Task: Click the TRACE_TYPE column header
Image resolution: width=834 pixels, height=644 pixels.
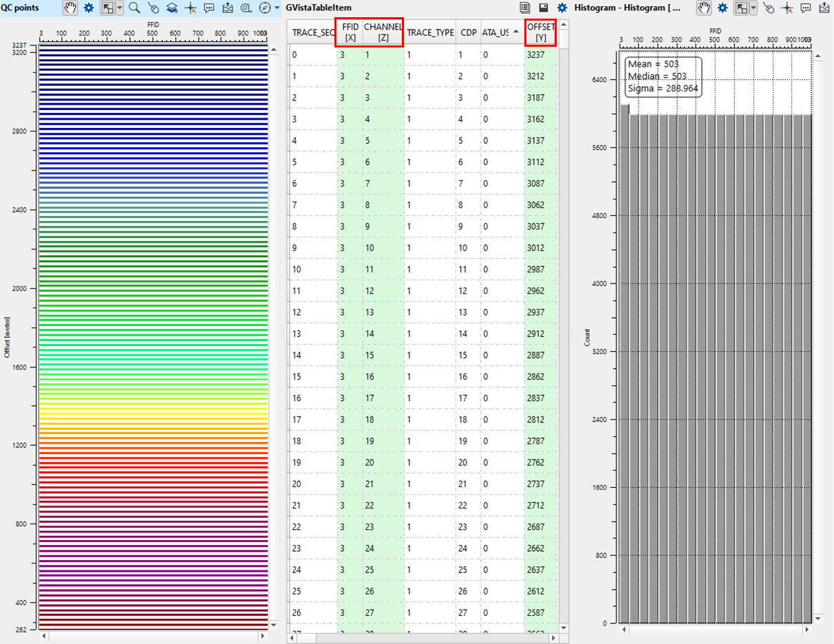Action: tap(430, 32)
